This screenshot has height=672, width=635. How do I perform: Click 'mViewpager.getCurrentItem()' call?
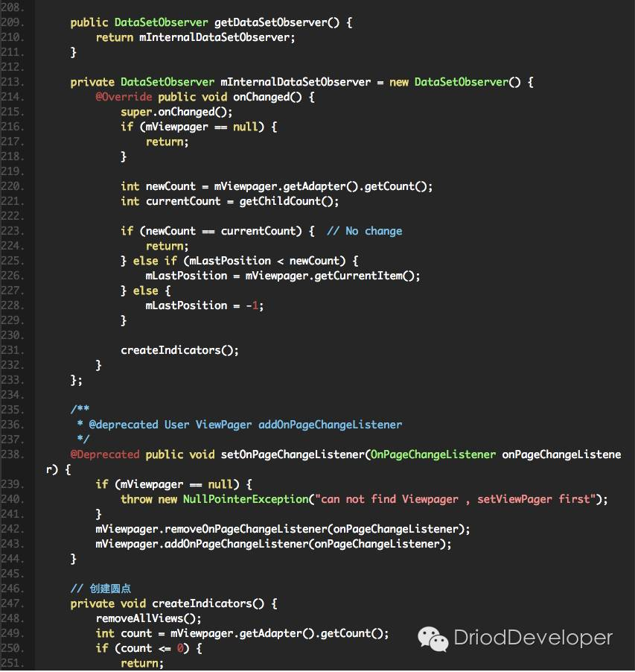330,276
